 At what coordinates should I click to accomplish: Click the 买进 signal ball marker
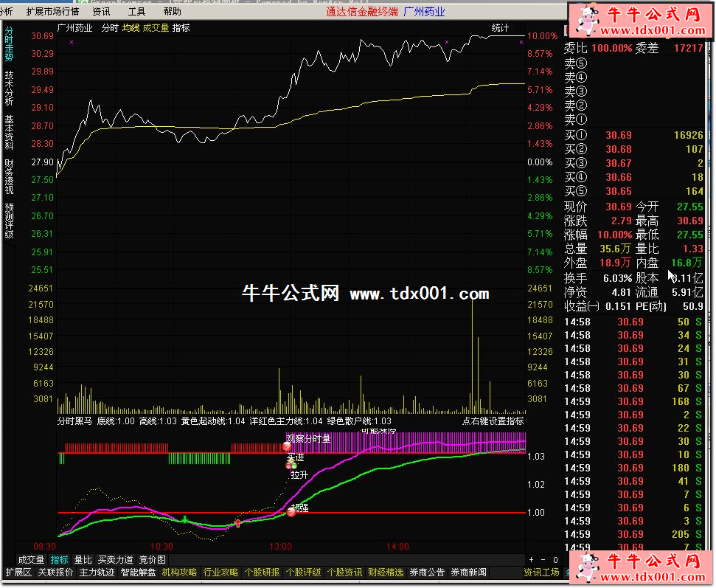pos(291,465)
